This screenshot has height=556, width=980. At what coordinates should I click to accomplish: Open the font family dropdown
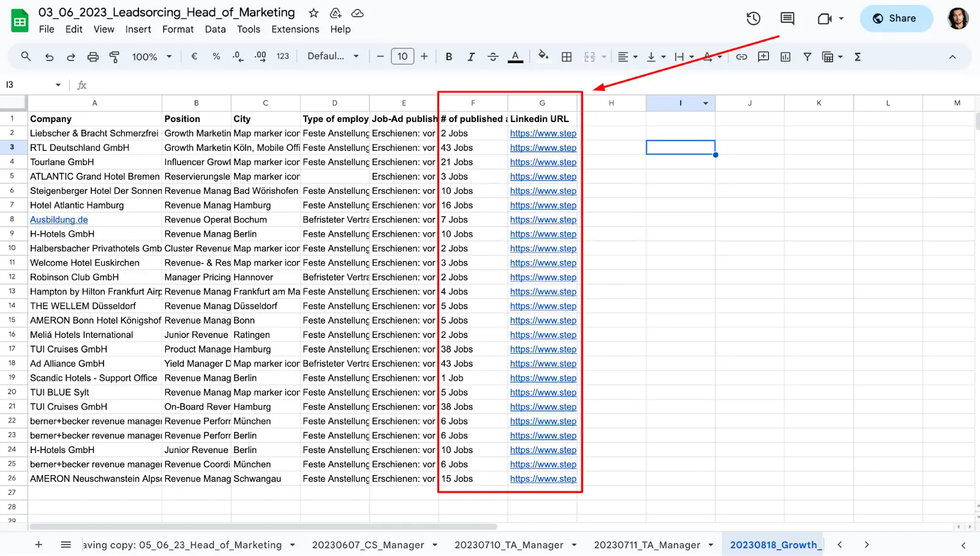coord(333,56)
